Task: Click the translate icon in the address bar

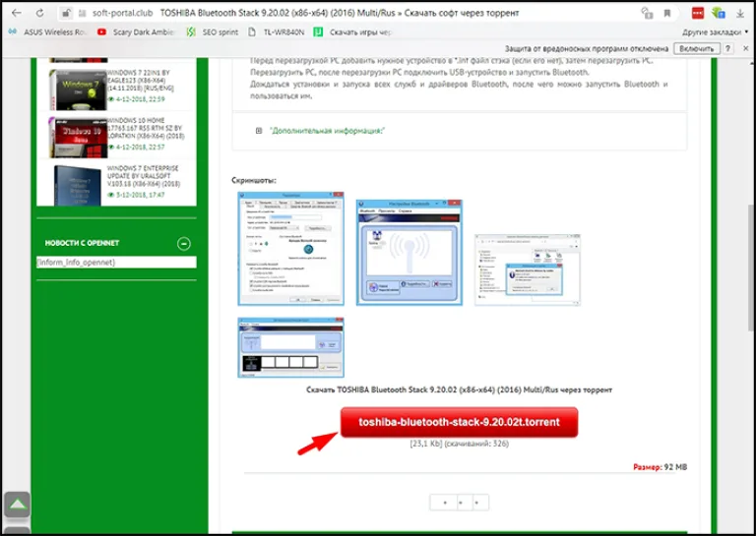Action: [x=647, y=13]
